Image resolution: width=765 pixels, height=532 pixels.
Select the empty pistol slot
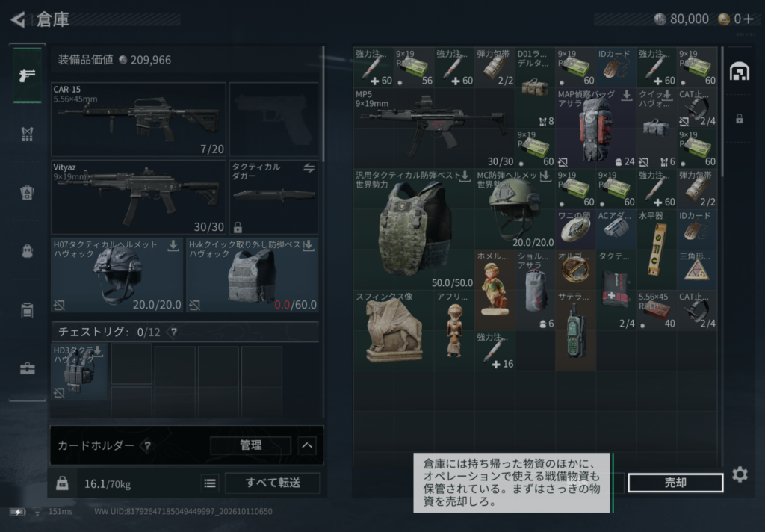coord(273,119)
